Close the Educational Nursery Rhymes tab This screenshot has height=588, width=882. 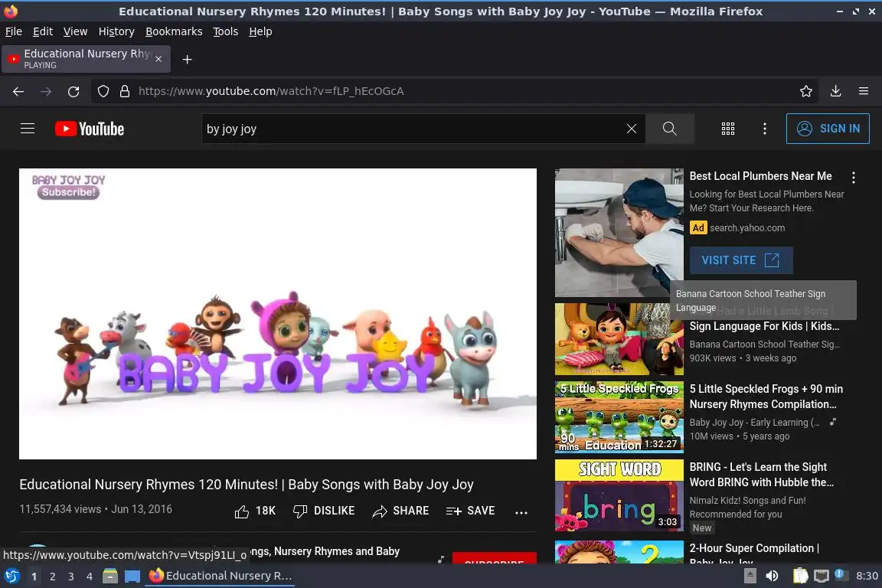(158, 59)
